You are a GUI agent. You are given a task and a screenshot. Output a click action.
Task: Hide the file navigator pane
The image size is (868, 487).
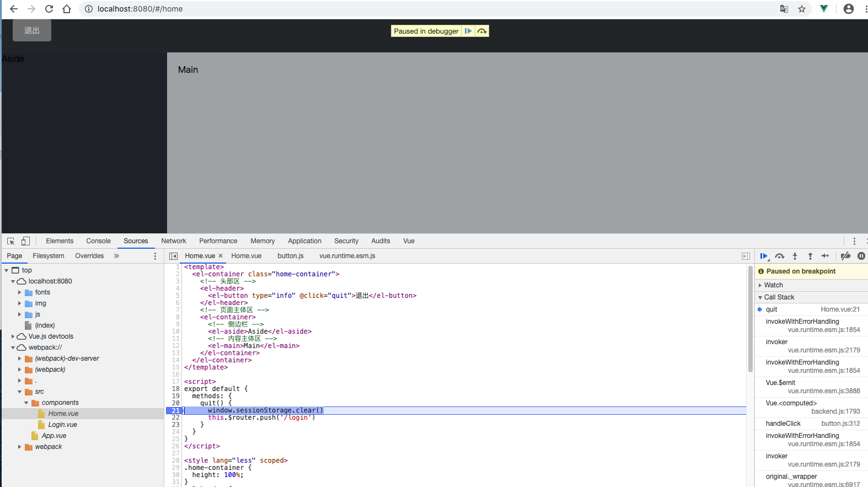pyautogui.click(x=173, y=256)
